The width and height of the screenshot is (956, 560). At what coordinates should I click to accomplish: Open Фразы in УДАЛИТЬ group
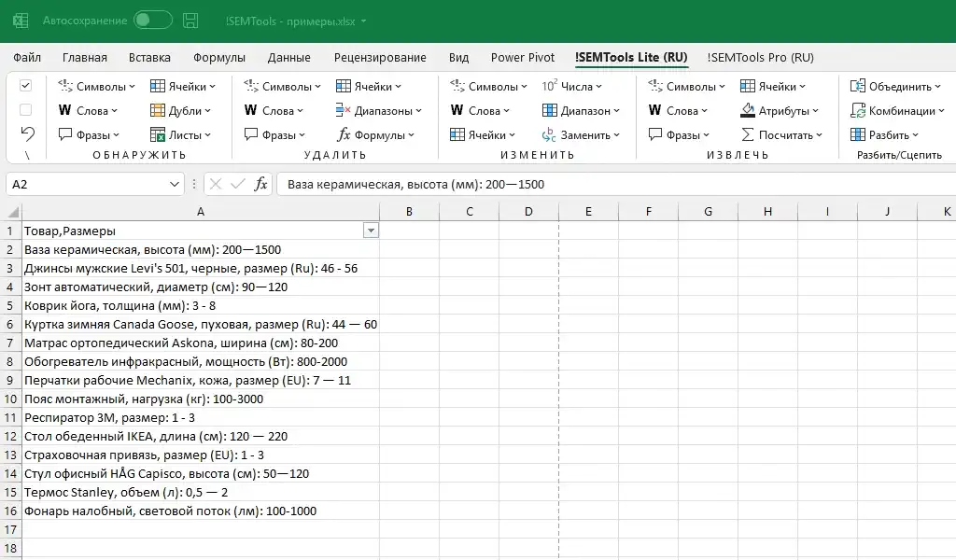click(x=274, y=135)
